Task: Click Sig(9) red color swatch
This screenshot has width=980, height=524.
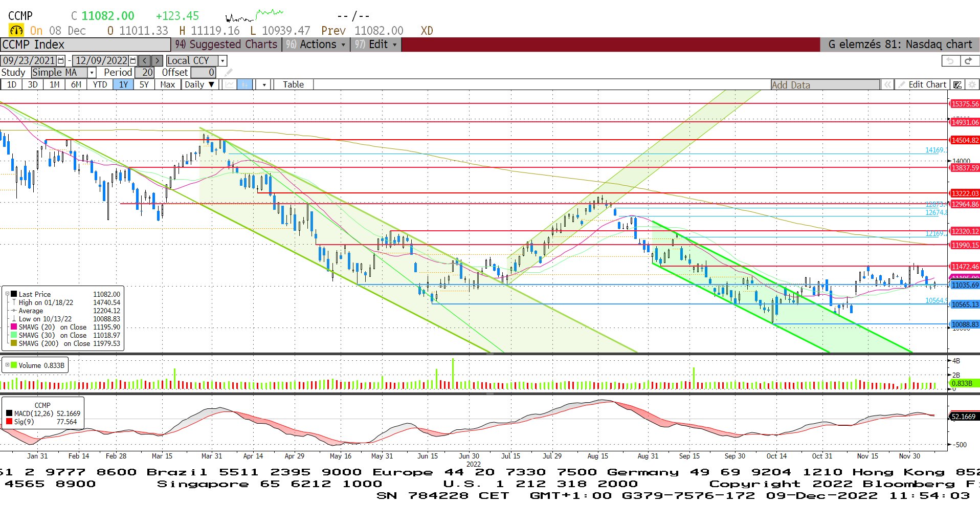Action: 9,422
